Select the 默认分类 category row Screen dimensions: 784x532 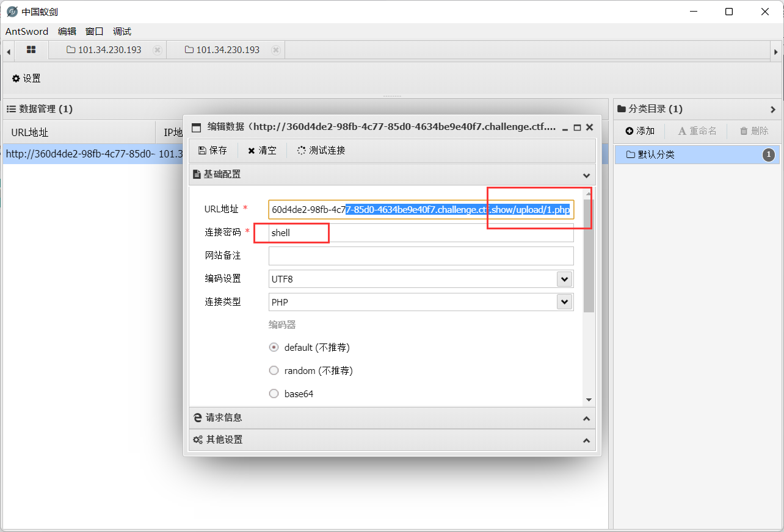click(x=697, y=155)
